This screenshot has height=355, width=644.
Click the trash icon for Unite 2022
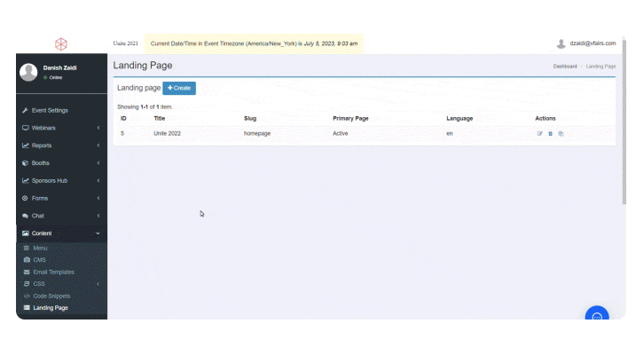(x=550, y=133)
